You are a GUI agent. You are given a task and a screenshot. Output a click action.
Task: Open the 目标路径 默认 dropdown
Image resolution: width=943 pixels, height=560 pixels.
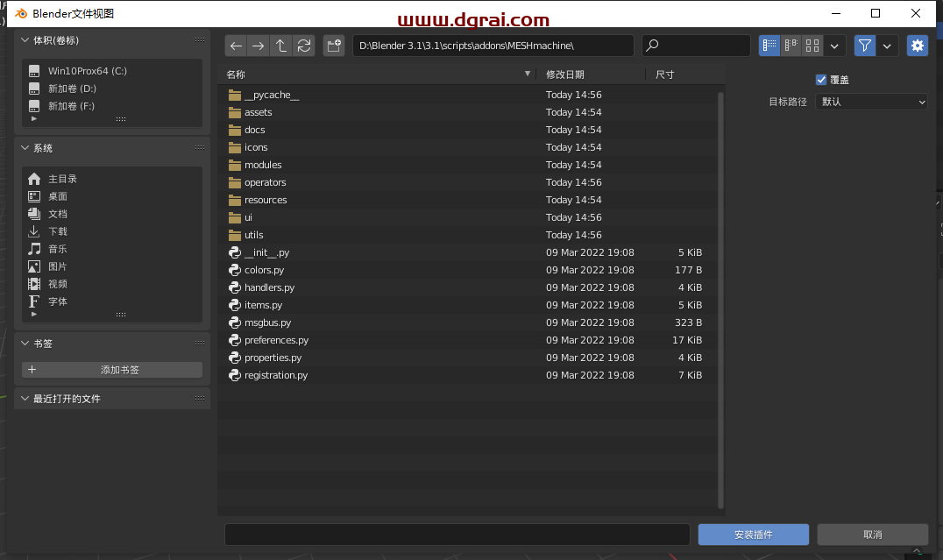coord(870,102)
